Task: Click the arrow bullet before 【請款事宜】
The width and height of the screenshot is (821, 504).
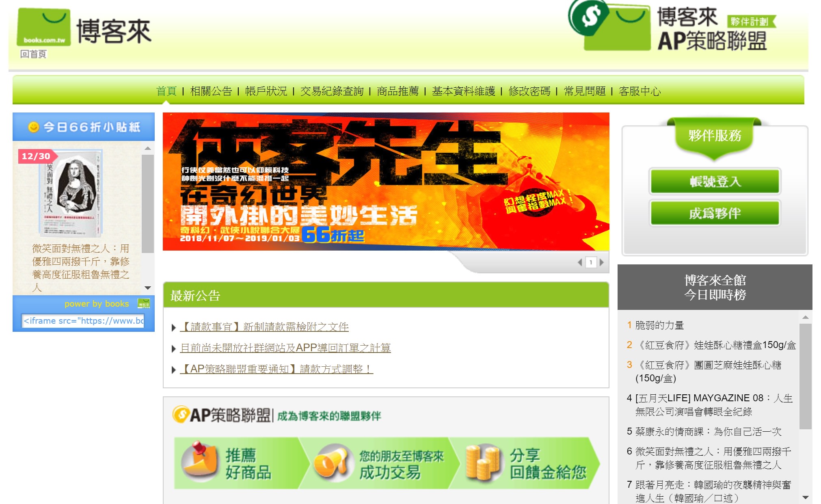Action: click(x=174, y=327)
